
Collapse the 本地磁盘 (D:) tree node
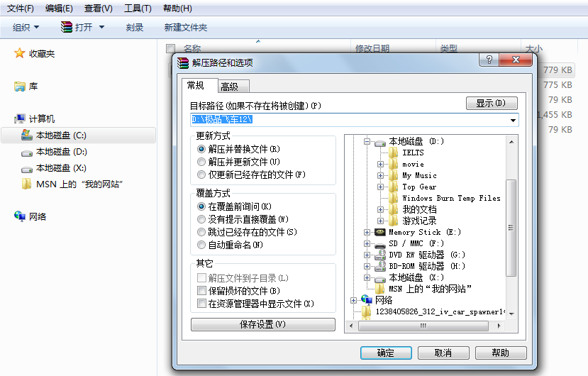coord(367,141)
